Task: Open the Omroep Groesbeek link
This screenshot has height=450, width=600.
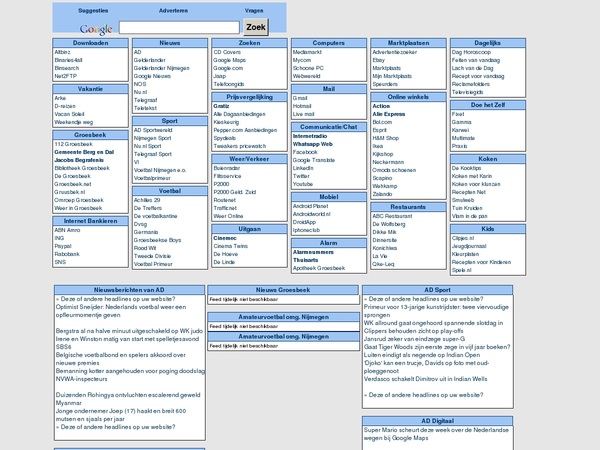Action: tap(79, 200)
